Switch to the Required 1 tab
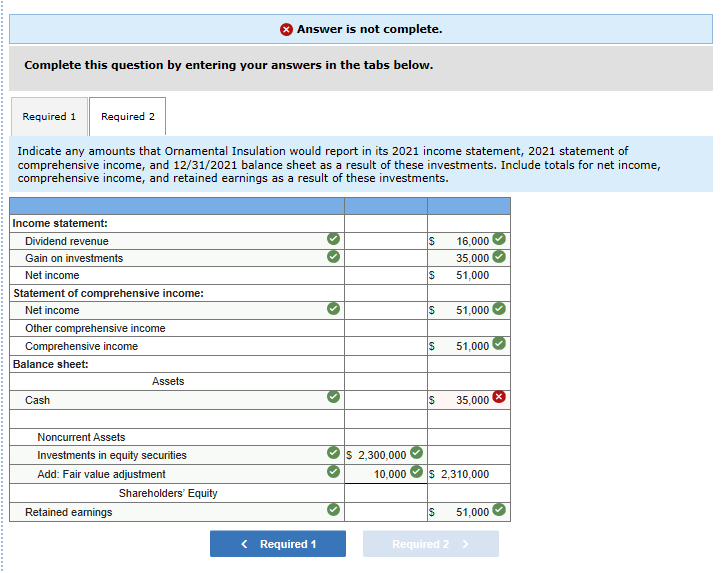727x573 pixels. click(49, 116)
